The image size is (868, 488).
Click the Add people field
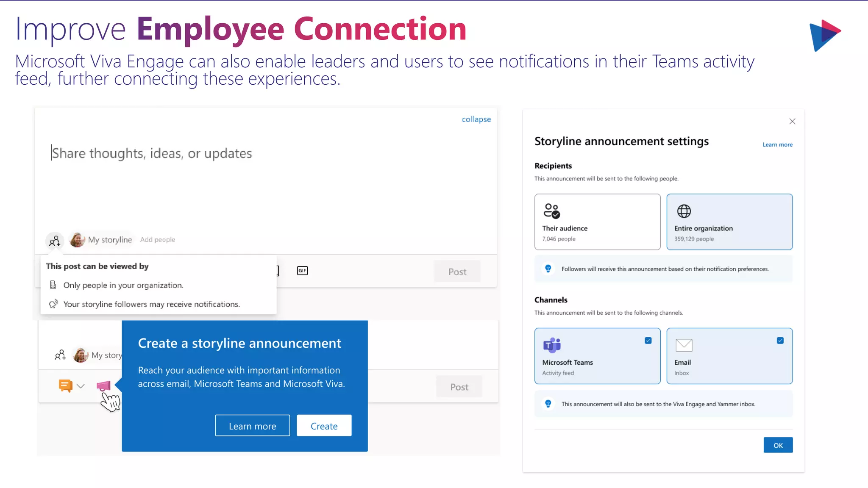tap(158, 240)
